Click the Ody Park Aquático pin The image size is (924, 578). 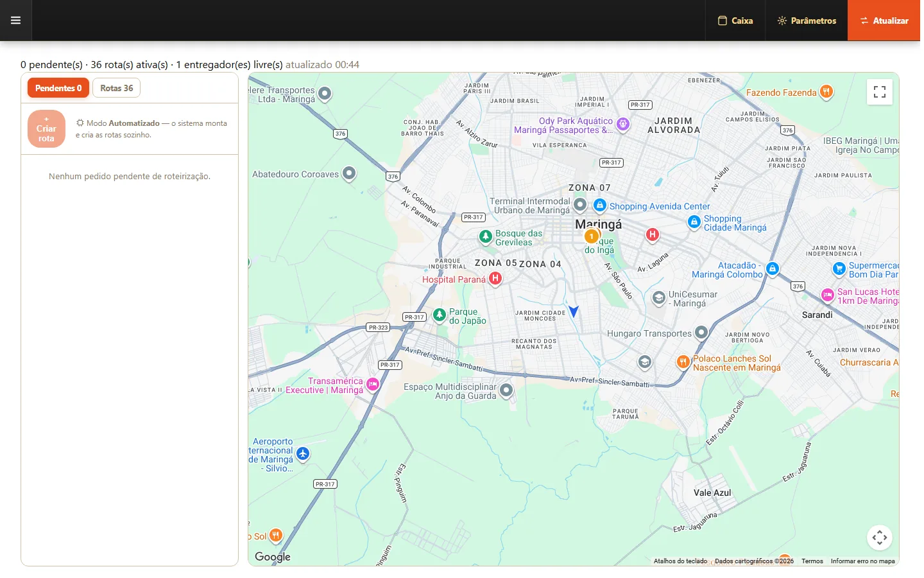click(622, 124)
